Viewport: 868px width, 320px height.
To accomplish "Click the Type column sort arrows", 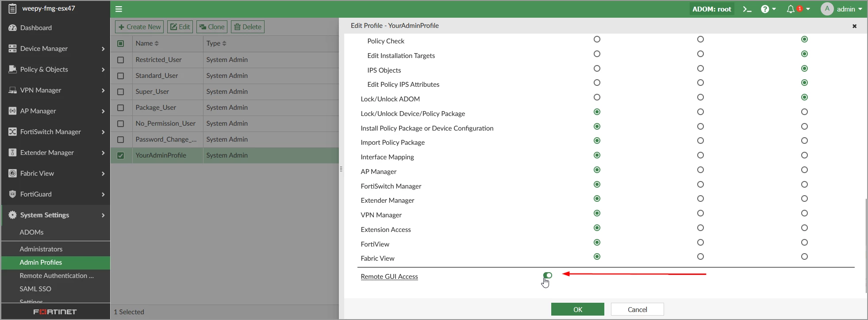I will pyautogui.click(x=224, y=43).
